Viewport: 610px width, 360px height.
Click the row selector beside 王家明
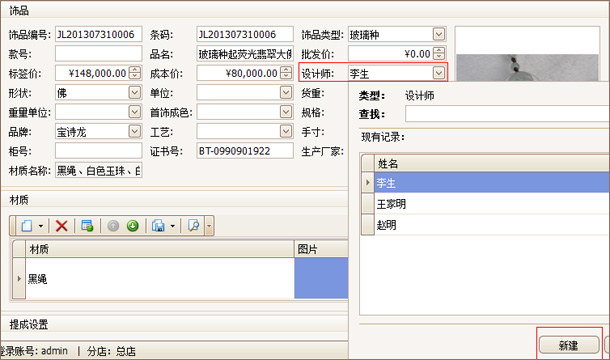point(368,204)
